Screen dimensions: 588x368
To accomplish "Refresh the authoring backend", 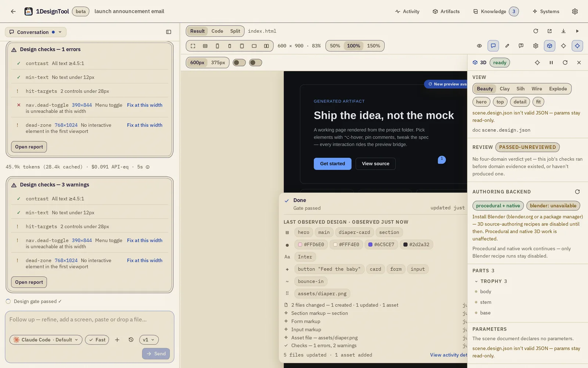I will [x=577, y=192].
